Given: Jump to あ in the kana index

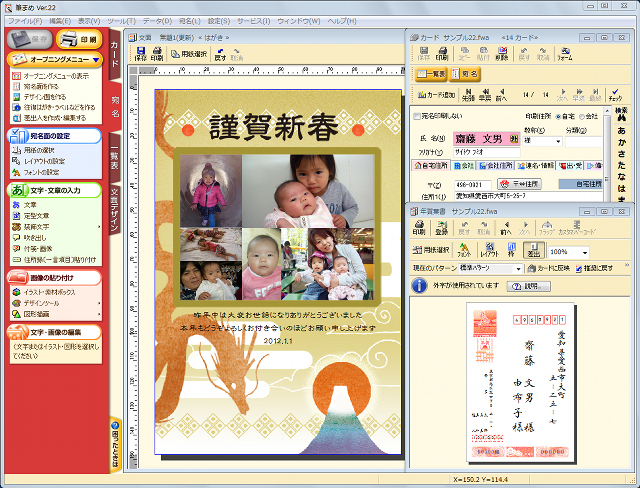Looking at the screenshot, I should click(x=621, y=131).
